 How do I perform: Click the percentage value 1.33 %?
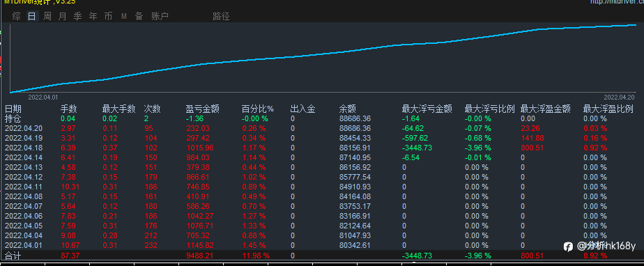[254, 226]
